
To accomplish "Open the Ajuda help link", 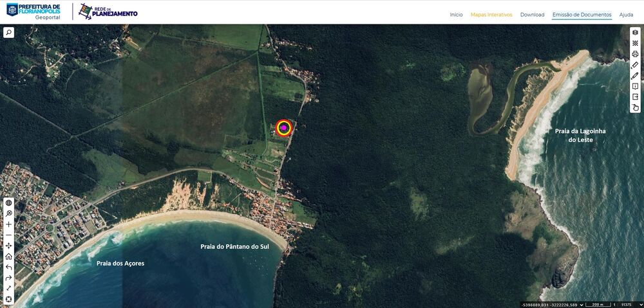I will point(626,14).
